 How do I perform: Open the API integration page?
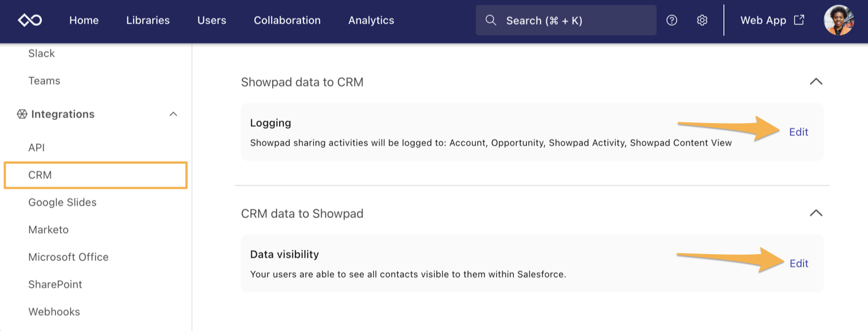36,148
